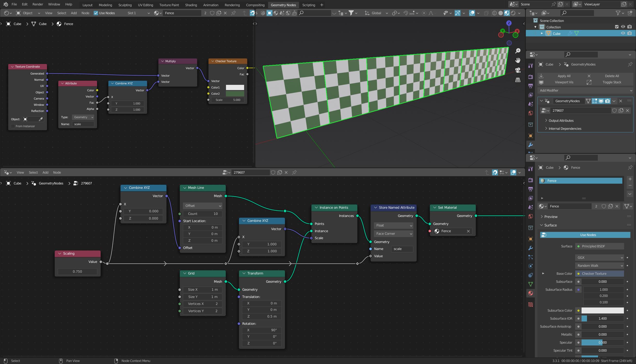Select solid viewport shading mode
This screenshot has height=364, width=636.
click(x=501, y=13)
